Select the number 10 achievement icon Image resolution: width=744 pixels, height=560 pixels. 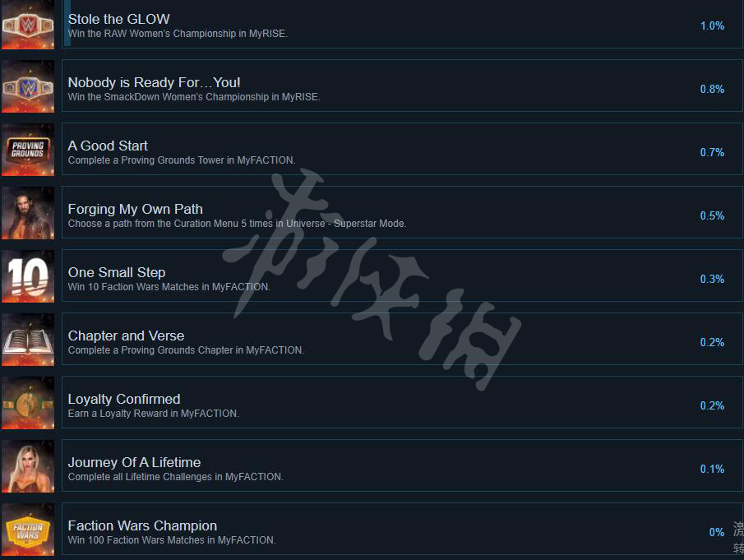pos(27,276)
